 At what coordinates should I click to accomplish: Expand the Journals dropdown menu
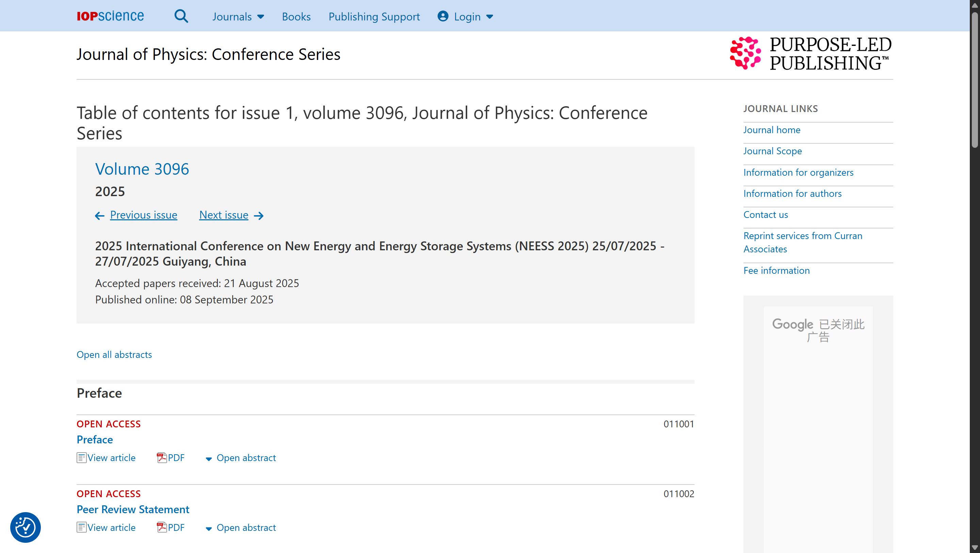[238, 16]
